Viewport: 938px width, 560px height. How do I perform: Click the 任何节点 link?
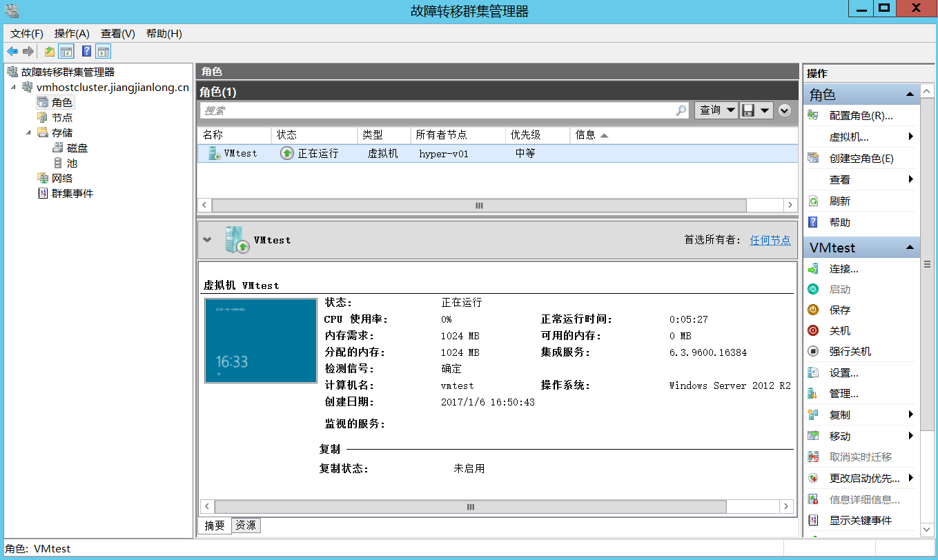pyautogui.click(x=770, y=240)
